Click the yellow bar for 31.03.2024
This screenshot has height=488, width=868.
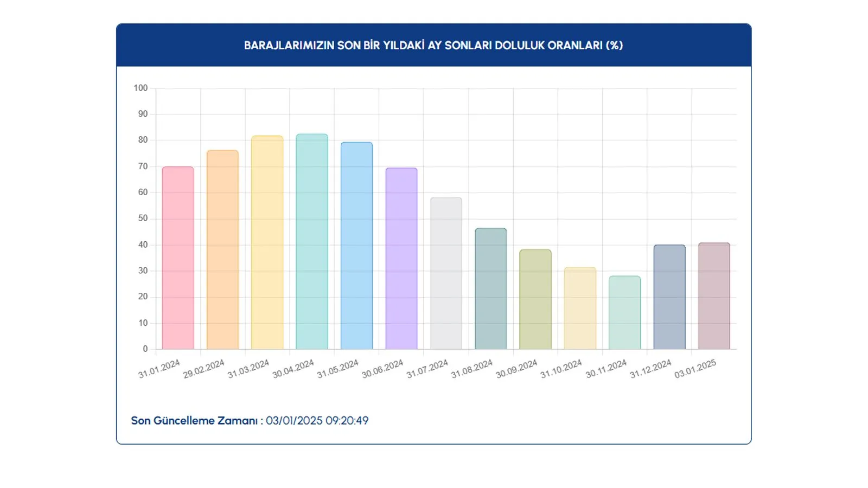click(x=267, y=242)
